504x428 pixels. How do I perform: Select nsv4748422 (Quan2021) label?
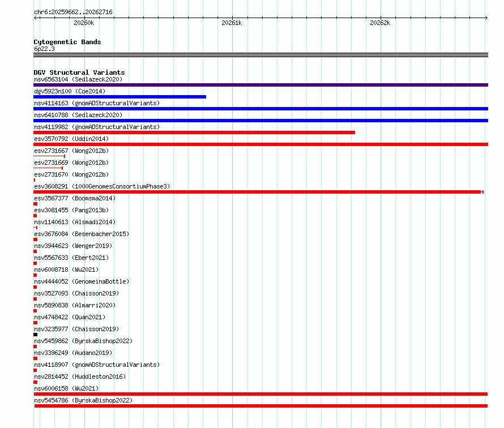(70, 317)
